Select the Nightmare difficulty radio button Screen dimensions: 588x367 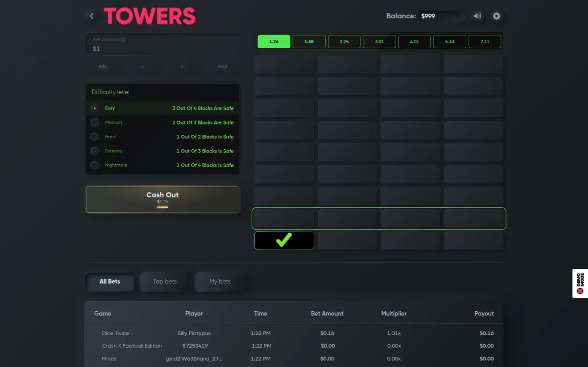click(95, 165)
